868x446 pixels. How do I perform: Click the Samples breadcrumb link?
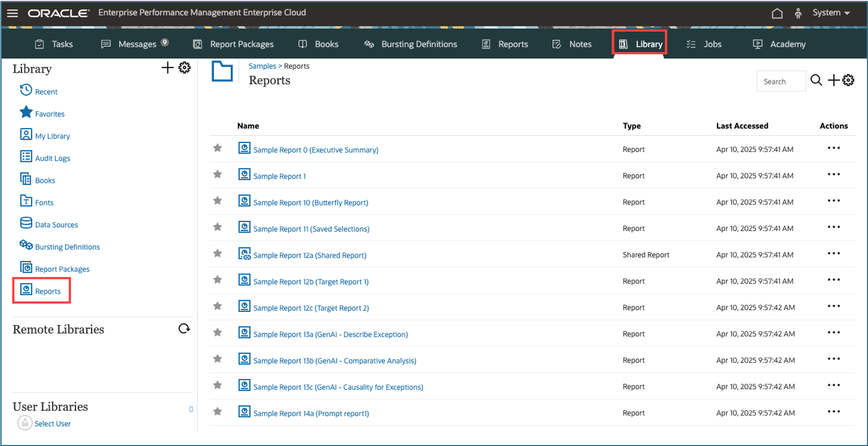pyautogui.click(x=262, y=66)
